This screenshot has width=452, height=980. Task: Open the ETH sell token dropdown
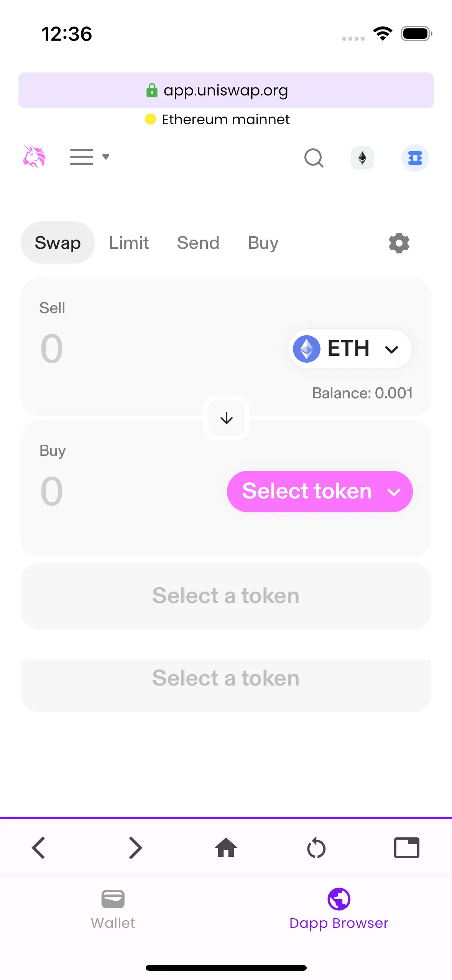click(350, 349)
